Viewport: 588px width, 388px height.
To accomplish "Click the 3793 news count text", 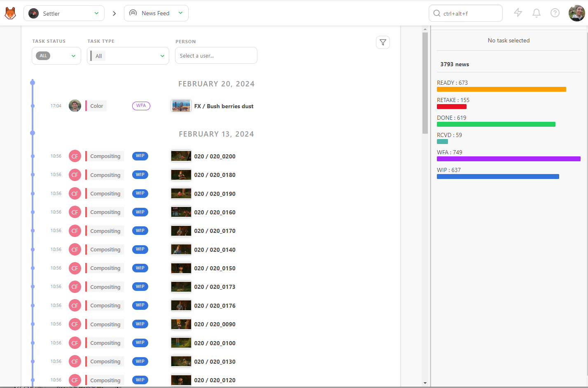I will click(x=455, y=65).
